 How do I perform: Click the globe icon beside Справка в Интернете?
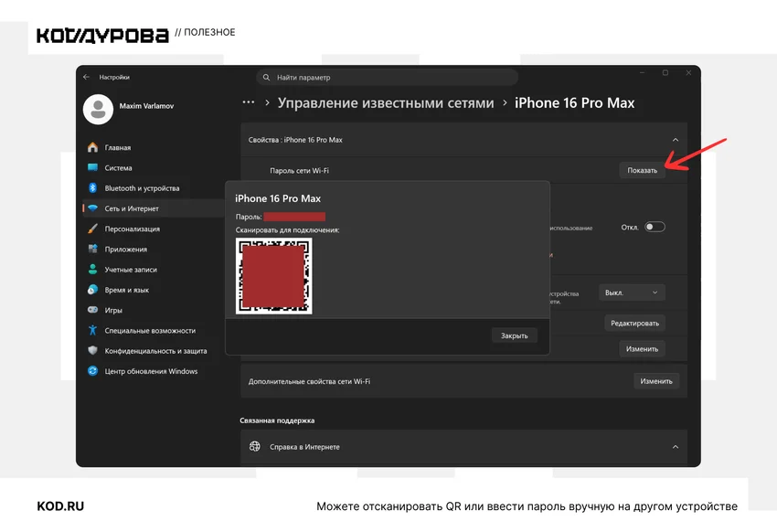pos(255,446)
